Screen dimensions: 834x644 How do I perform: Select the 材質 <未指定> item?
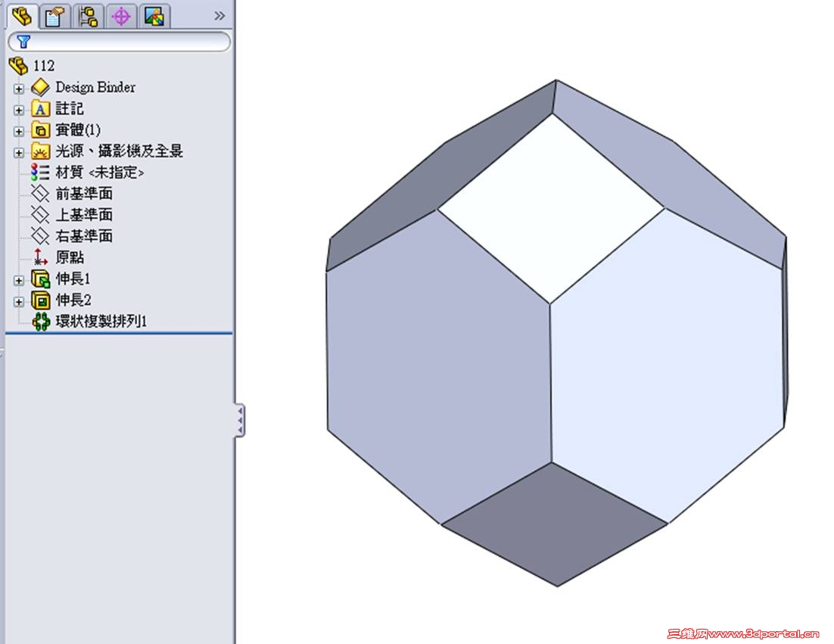click(x=99, y=173)
